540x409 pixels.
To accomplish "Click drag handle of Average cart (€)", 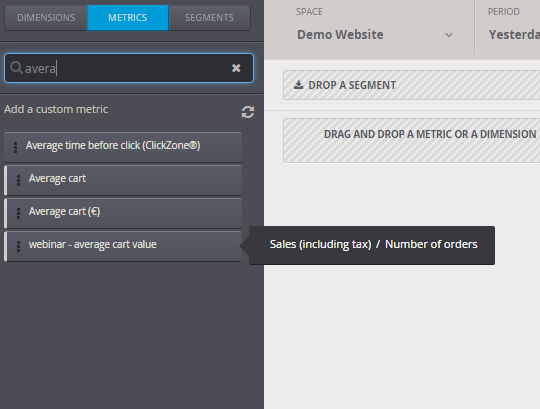I will [x=18, y=213].
